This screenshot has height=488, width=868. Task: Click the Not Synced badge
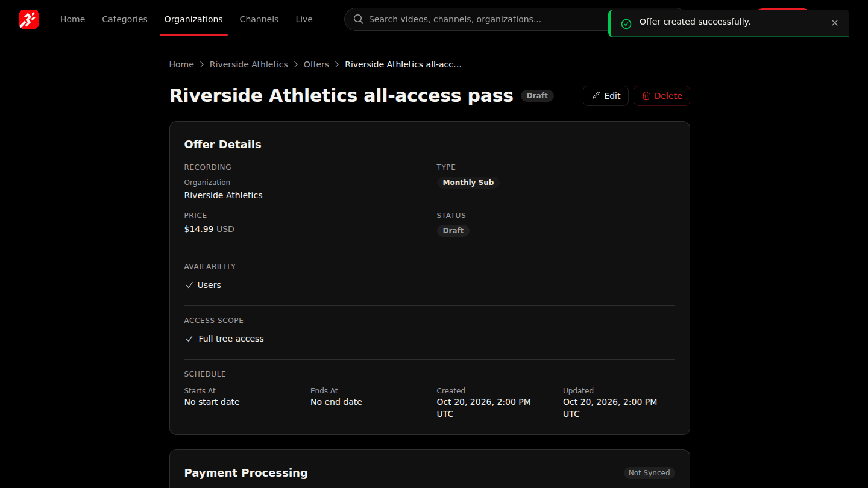[x=649, y=473]
